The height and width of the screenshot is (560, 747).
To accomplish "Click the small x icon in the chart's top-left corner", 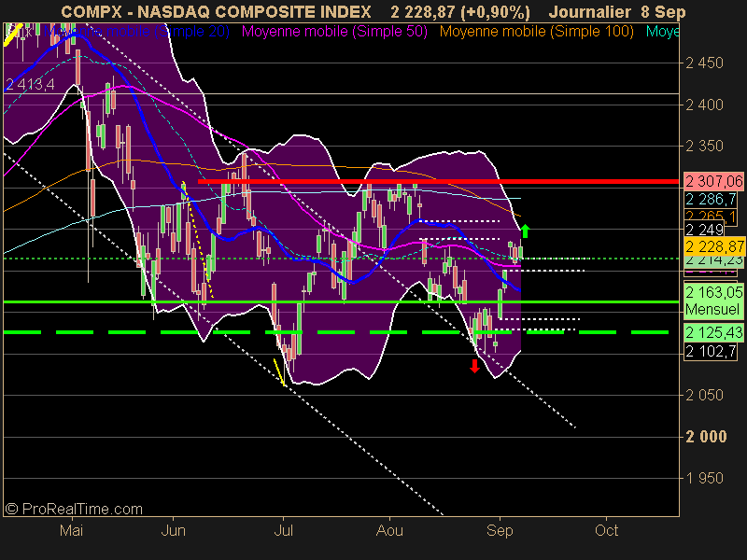I will 28,32.
